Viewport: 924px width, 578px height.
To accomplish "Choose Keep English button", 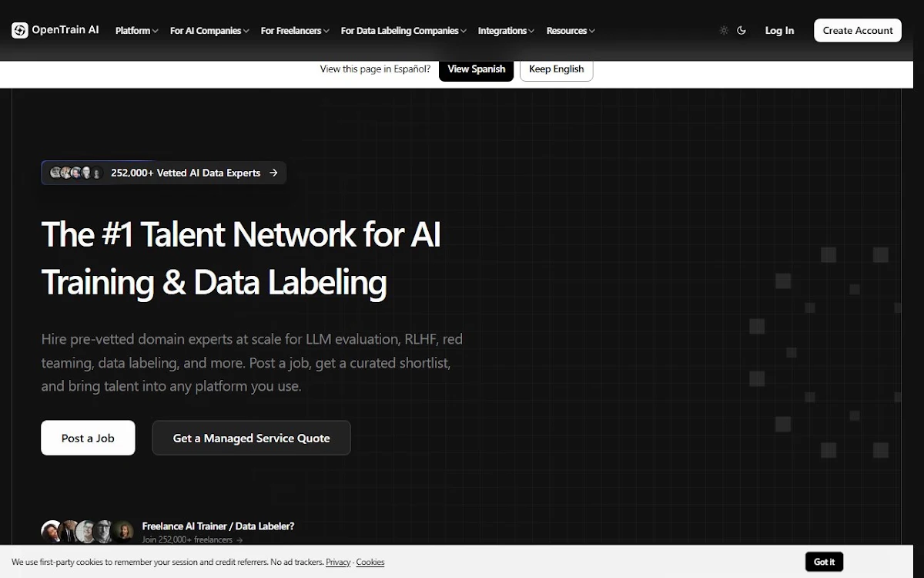I will point(556,69).
